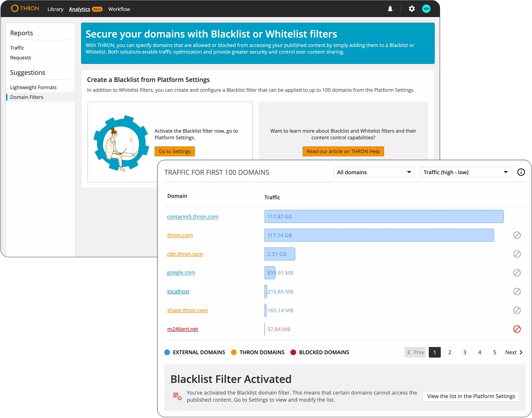Image resolution: width=532 pixels, height=418 pixels.
Task: Open the settings gear icon
Action: (x=412, y=9)
